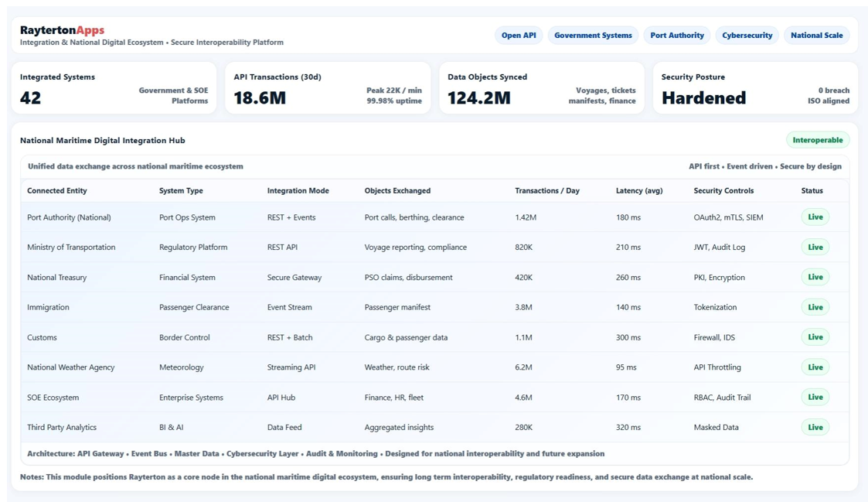Click the National Weather Agency entity
Screen dimensions: 868x502
70,367
